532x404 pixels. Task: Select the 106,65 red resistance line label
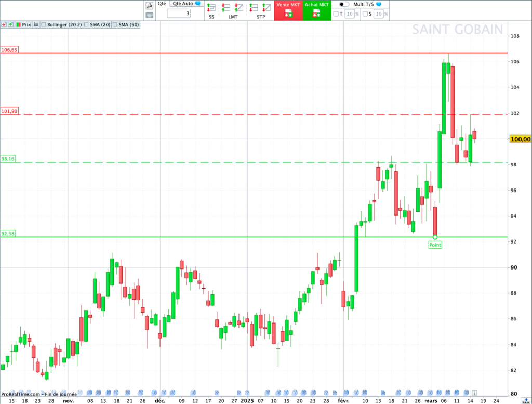[x=9, y=50]
